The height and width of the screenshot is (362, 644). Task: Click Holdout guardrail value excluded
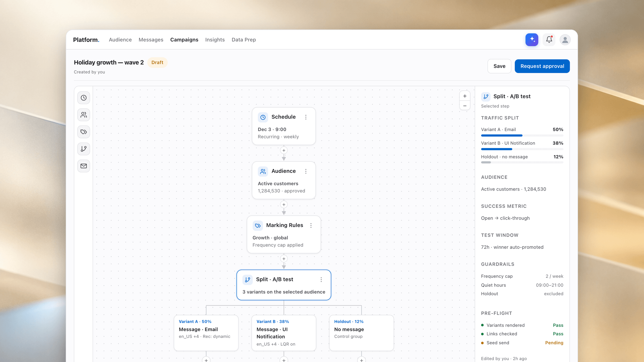click(554, 294)
